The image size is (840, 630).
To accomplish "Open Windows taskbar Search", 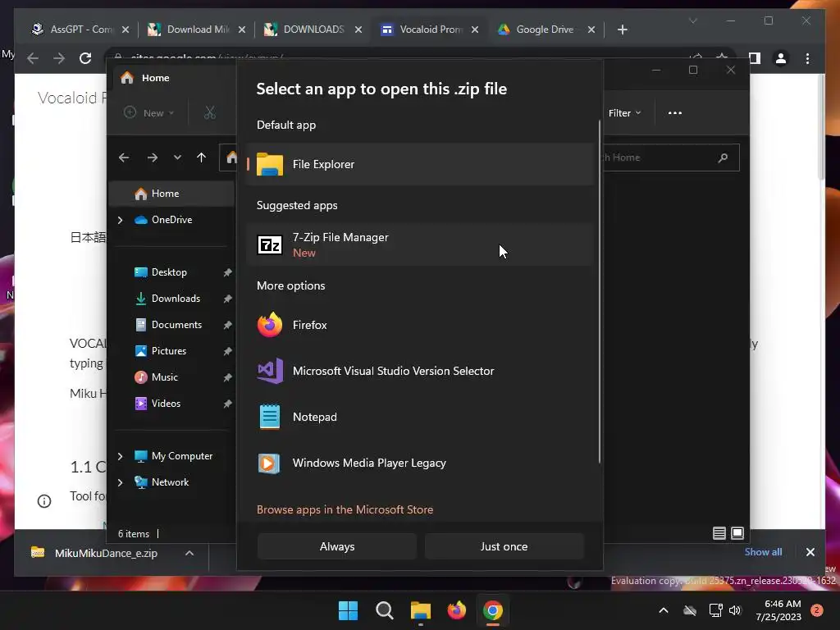I will 384,610.
